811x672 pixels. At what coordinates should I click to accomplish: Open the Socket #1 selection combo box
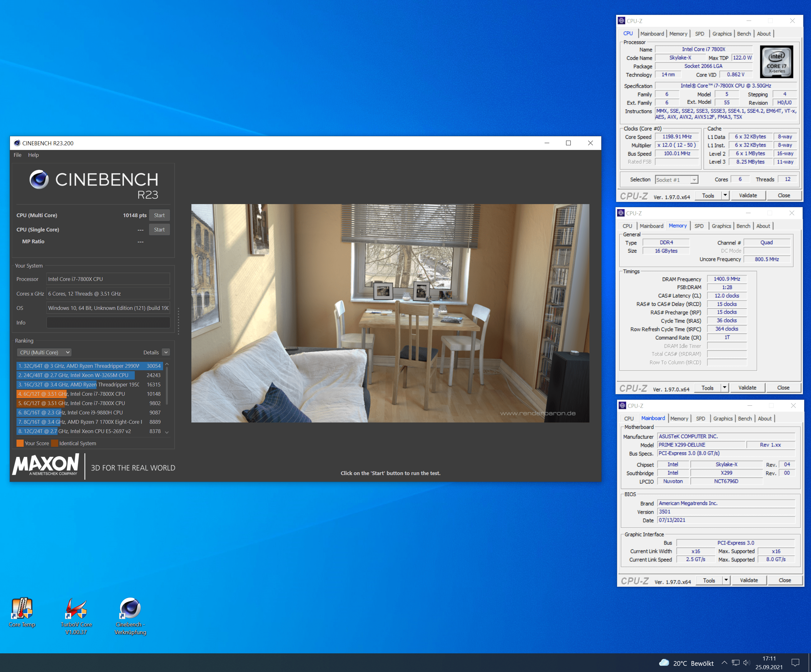pyautogui.click(x=677, y=180)
